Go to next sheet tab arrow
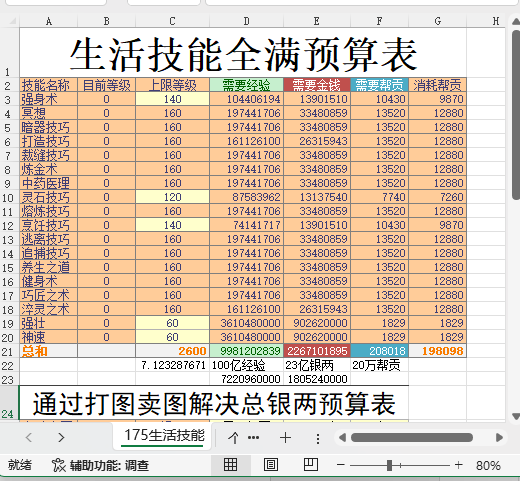This screenshot has height=481, width=520. 61,437
